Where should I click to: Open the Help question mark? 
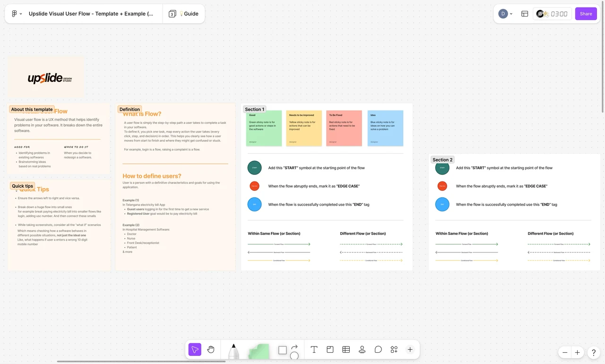(594, 353)
